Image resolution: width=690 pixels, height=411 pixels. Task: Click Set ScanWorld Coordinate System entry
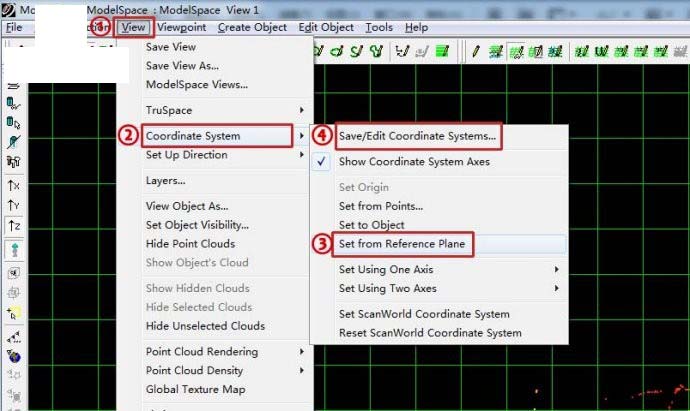(x=424, y=314)
